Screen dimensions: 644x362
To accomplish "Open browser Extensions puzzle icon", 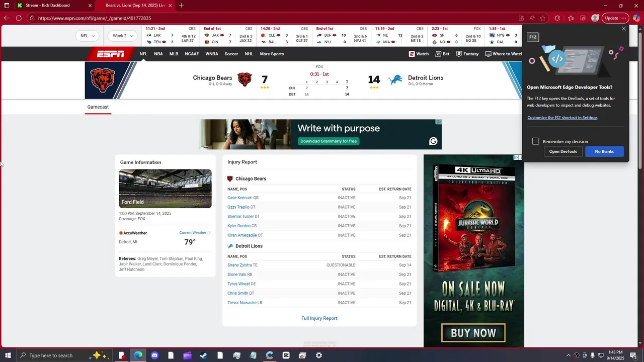I will point(557,18).
